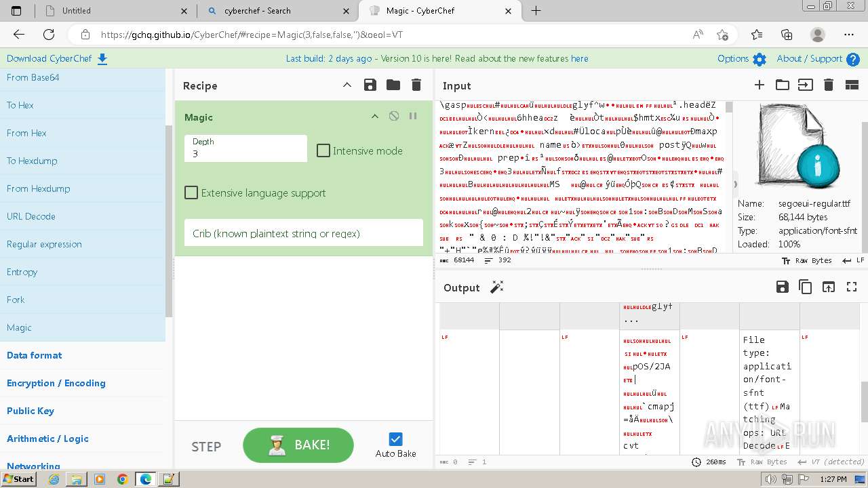The width and height of the screenshot is (868, 488).
Task: Save output to file
Action: pos(783,287)
